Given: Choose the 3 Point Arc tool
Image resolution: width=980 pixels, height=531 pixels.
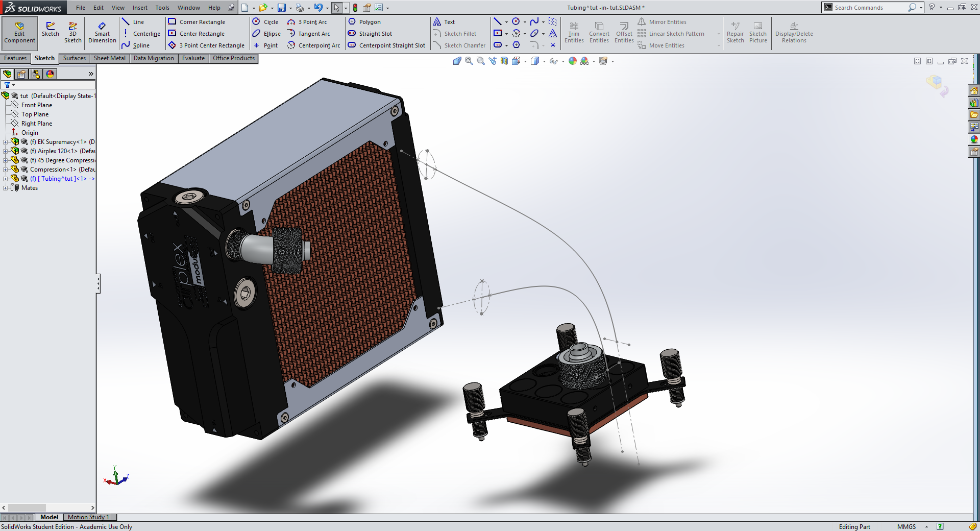Looking at the screenshot, I should coord(307,22).
